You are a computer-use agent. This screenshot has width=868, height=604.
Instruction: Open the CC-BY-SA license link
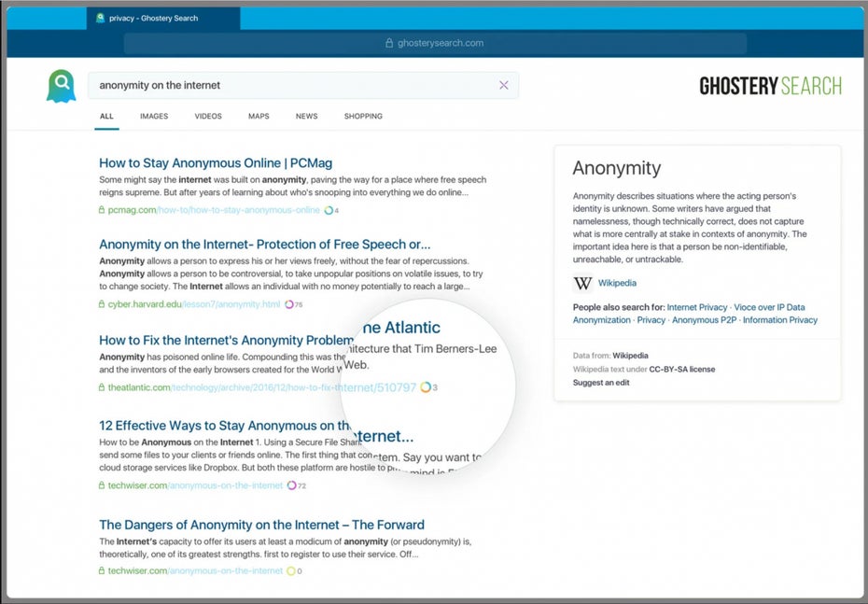click(x=682, y=370)
